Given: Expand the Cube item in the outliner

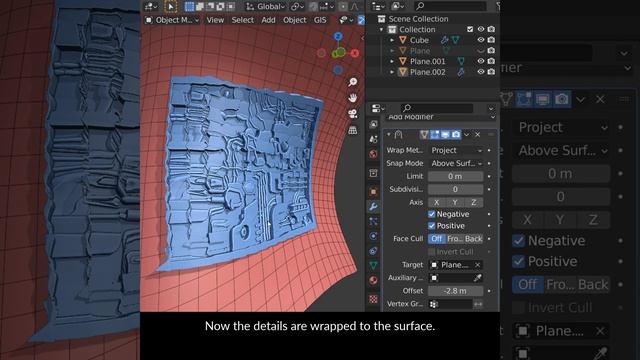Looking at the screenshot, I should click(392, 40).
